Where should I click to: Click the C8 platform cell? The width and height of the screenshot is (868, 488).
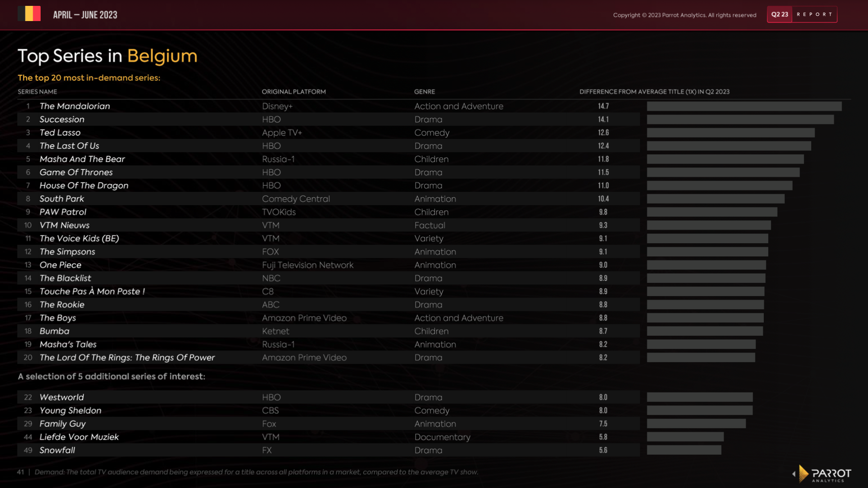[268, 291]
